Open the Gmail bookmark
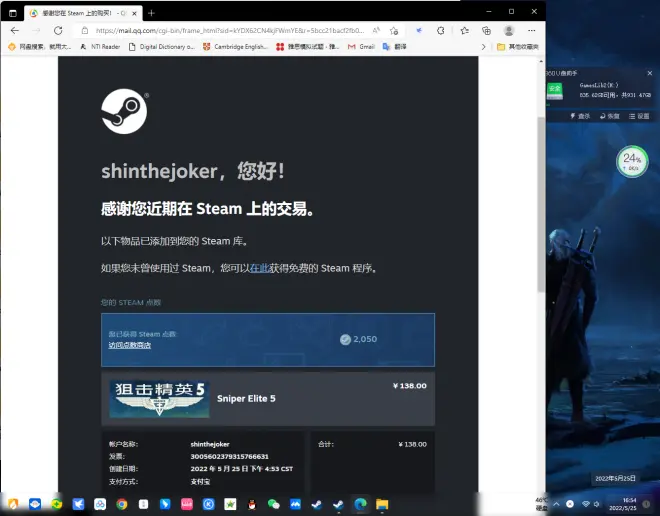 (361, 47)
